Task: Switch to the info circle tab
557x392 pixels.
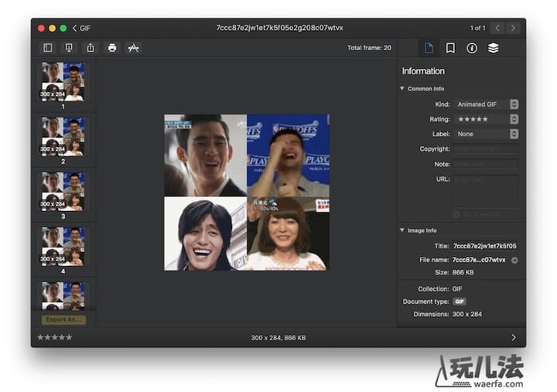Action: point(472,48)
